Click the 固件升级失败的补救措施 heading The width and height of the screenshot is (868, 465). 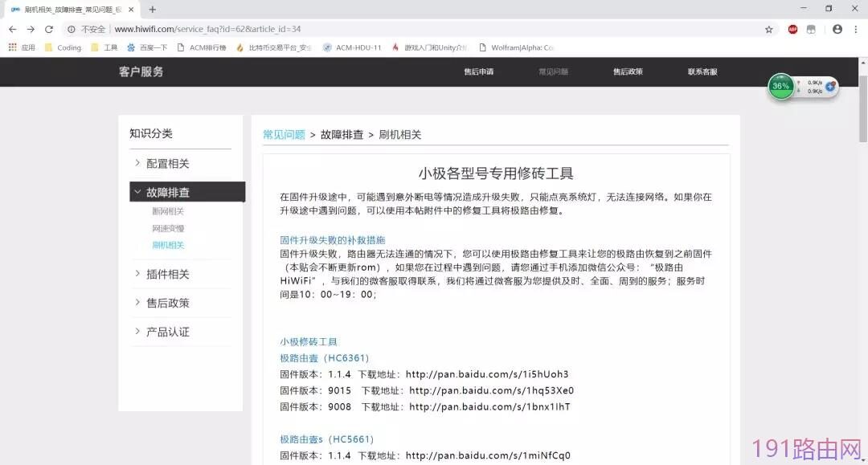332,240
